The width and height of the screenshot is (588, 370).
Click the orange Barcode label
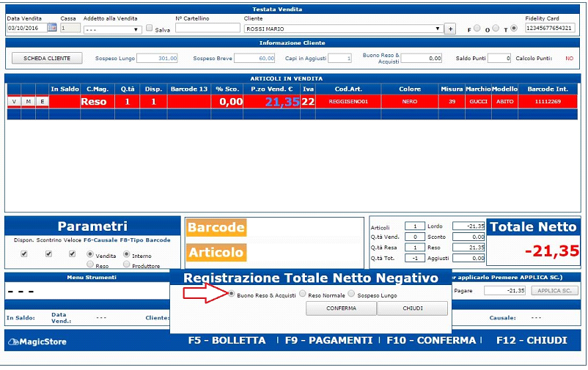[x=216, y=227]
